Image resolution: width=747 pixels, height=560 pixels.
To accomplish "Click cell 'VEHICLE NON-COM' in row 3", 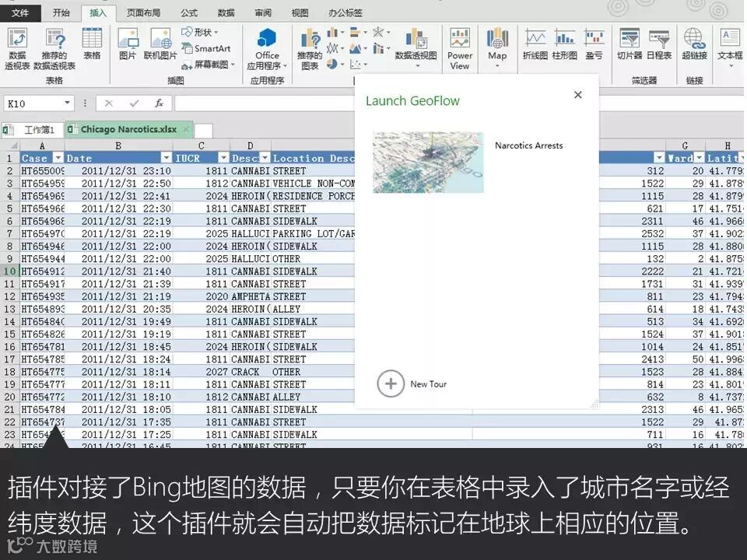I will 314,184.
